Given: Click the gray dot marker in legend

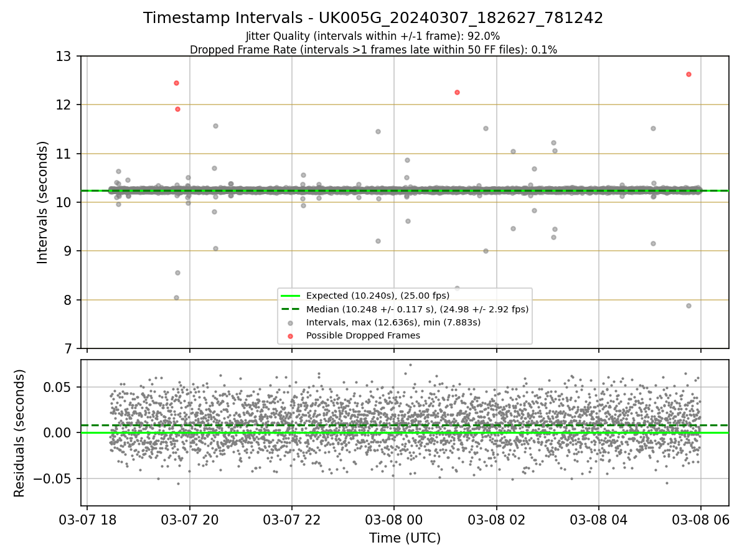Looking at the screenshot, I should (x=291, y=322).
